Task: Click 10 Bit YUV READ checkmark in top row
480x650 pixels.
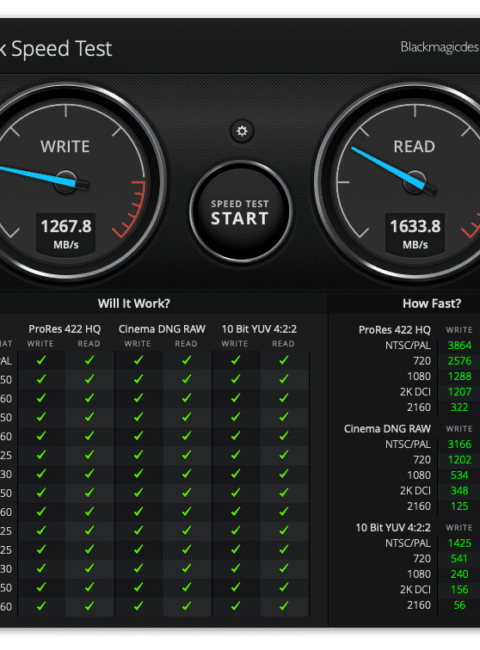Action: [284, 360]
